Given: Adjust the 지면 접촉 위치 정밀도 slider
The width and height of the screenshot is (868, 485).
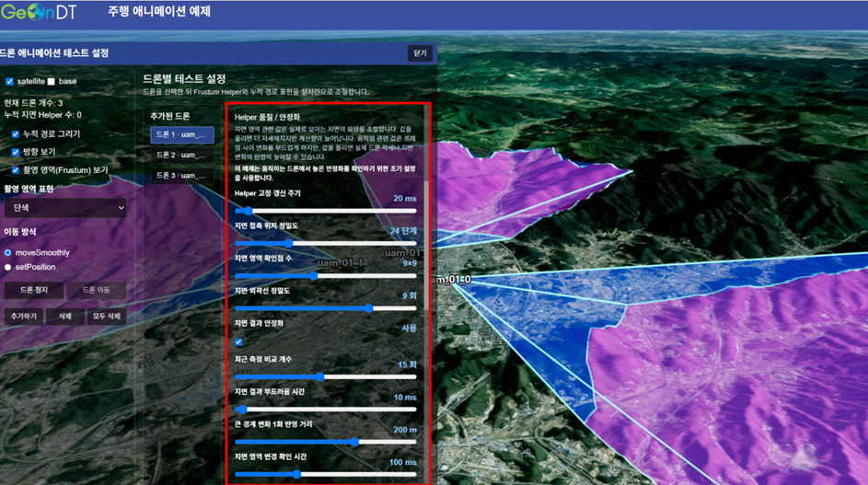Looking at the screenshot, I should tap(326, 243).
